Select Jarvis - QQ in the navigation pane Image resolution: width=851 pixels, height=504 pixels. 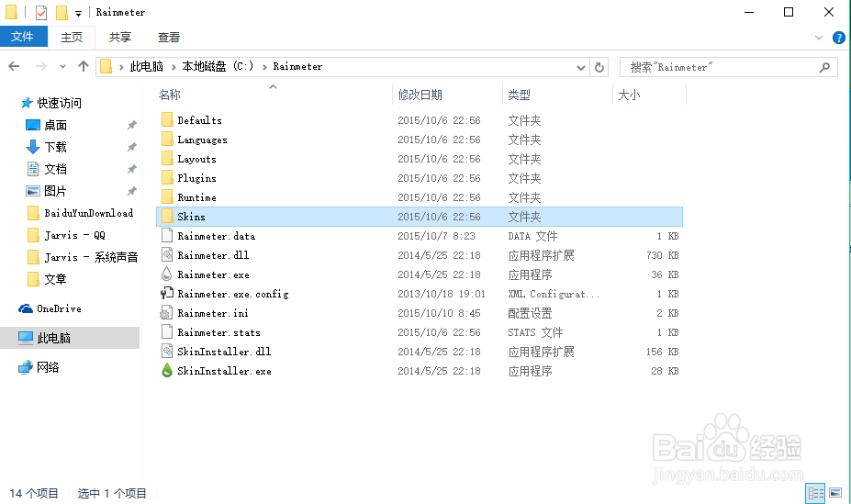pyautogui.click(x=74, y=235)
